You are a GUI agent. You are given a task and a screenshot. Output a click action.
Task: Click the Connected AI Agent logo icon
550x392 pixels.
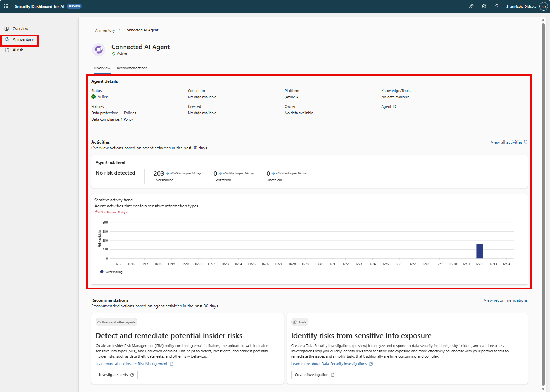(99, 50)
